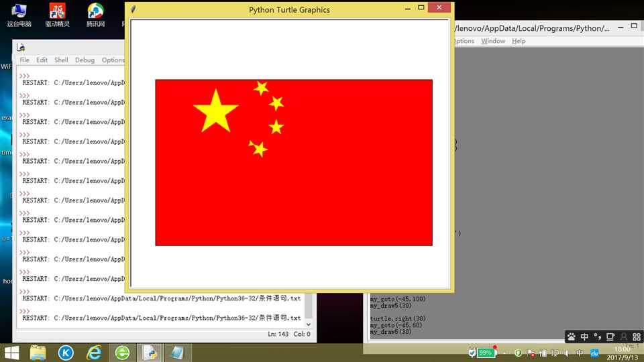
Task: Click the 'my_goto(-45, 100)' code line
Action: point(398,299)
